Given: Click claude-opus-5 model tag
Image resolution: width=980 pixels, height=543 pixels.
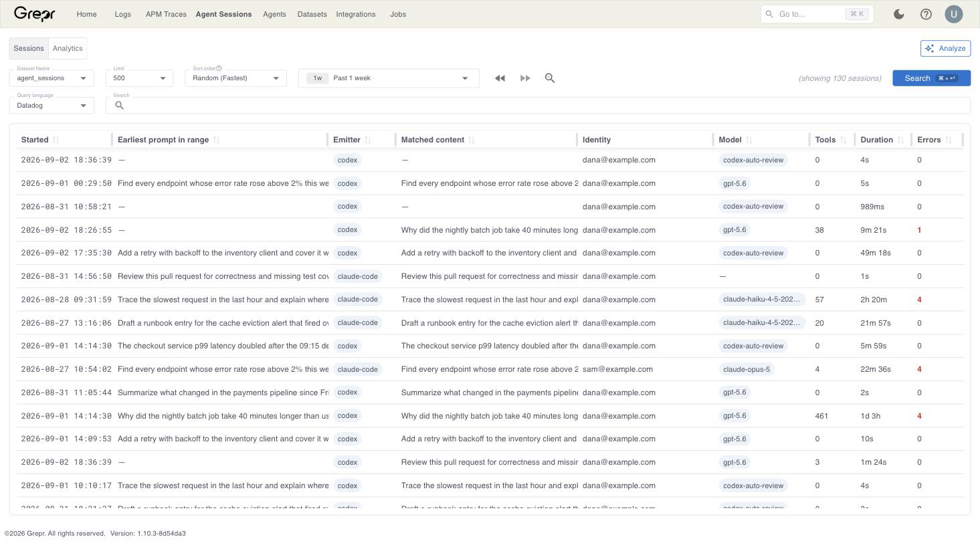Looking at the screenshot, I should (747, 369).
